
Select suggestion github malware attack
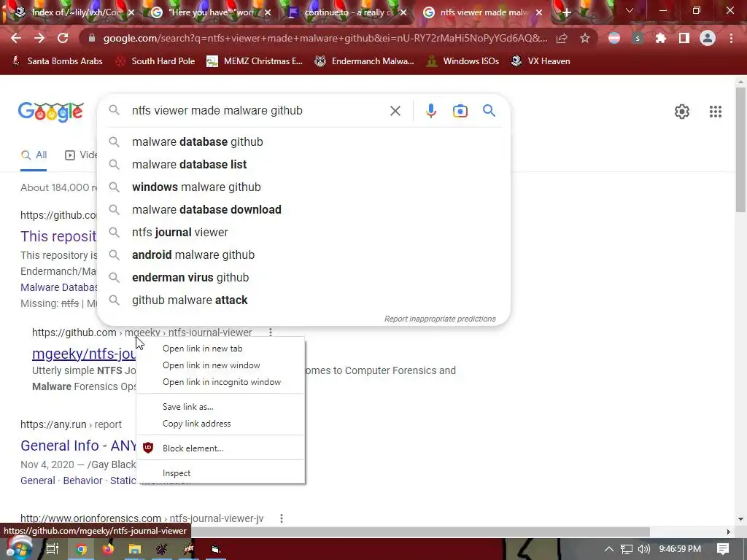click(x=303, y=300)
